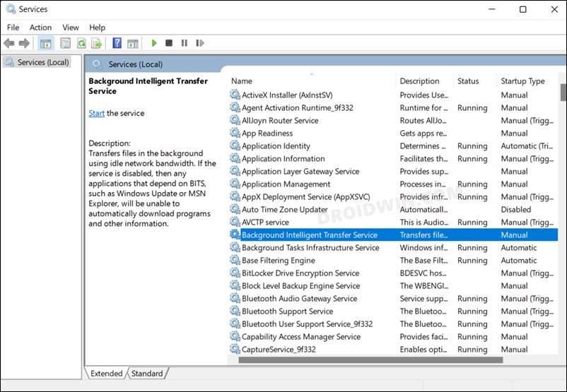Select Background Intelligent Transfer Service row
The height and width of the screenshot is (392, 567).
(393, 234)
